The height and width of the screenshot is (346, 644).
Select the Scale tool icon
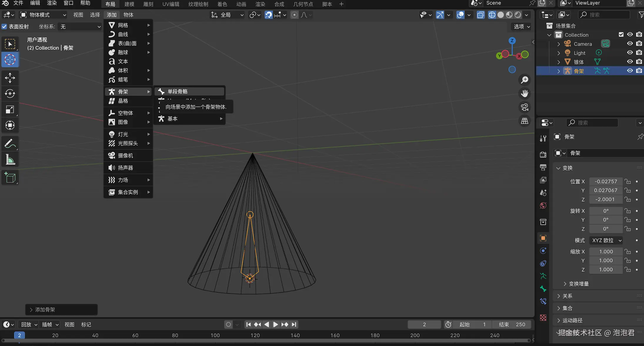pyautogui.click(x=10, y=109)
